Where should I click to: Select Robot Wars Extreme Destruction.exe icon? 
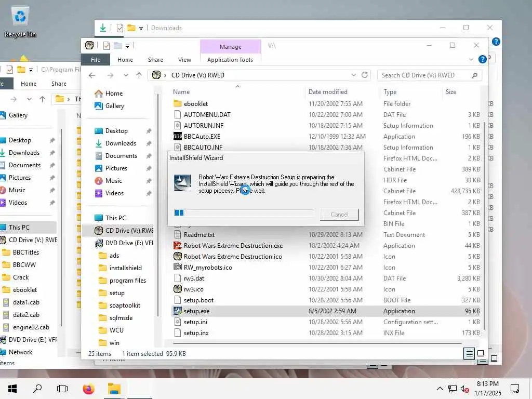pyautogui.click(x=178, y=246)
